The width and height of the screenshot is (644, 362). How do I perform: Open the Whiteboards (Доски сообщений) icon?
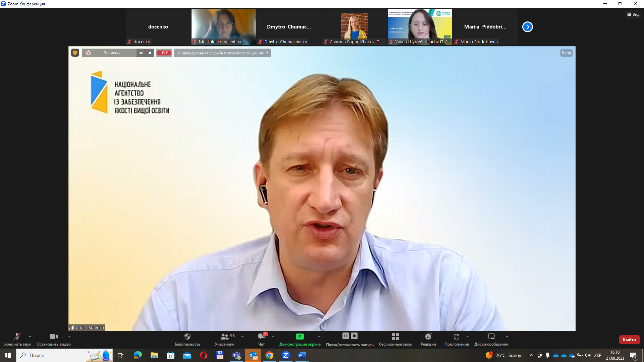(x=491, y=337)
